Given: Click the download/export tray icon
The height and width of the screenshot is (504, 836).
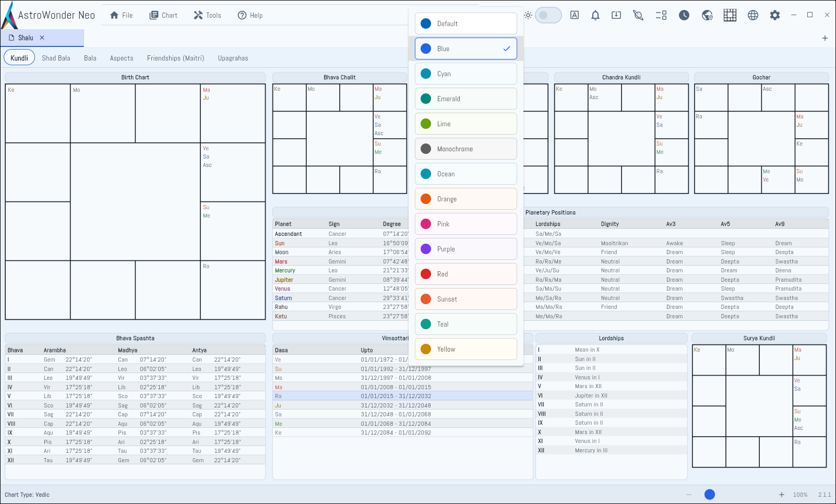Looking at the screenshot, I should click(x=616, y=15).
